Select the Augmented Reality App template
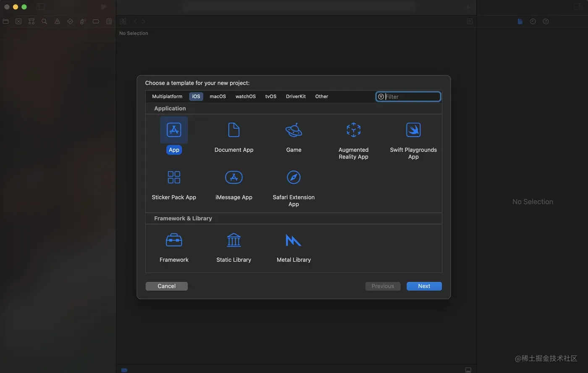 [x=354, y=140]
